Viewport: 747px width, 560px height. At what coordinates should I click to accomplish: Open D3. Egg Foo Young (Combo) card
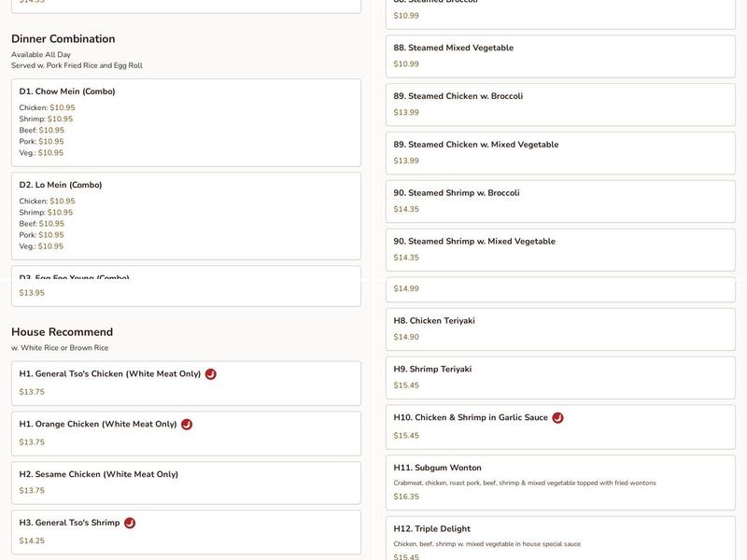(x=186, y=287)
